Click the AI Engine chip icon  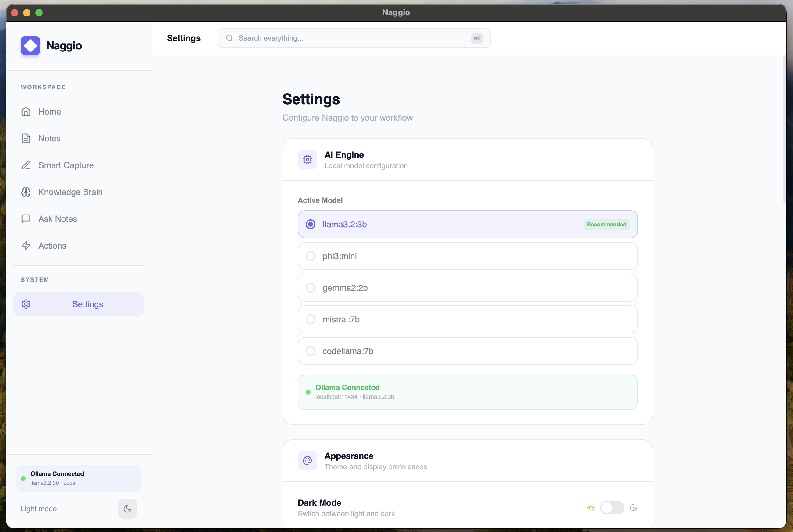click(308, 159)
